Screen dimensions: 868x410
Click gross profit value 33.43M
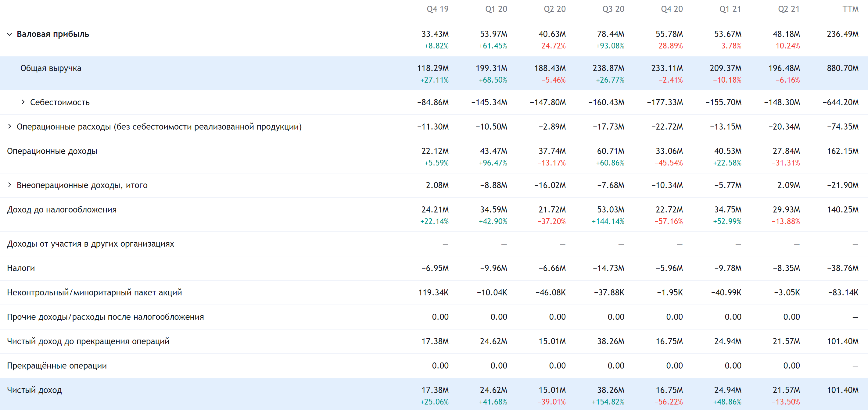pyautogui.click(x=435, y=34)
